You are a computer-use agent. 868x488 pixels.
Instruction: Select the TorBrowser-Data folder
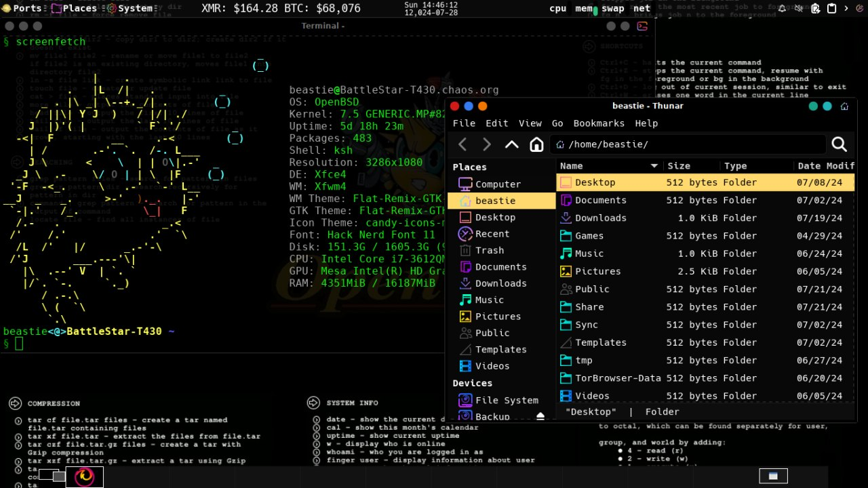coord(618,378)
